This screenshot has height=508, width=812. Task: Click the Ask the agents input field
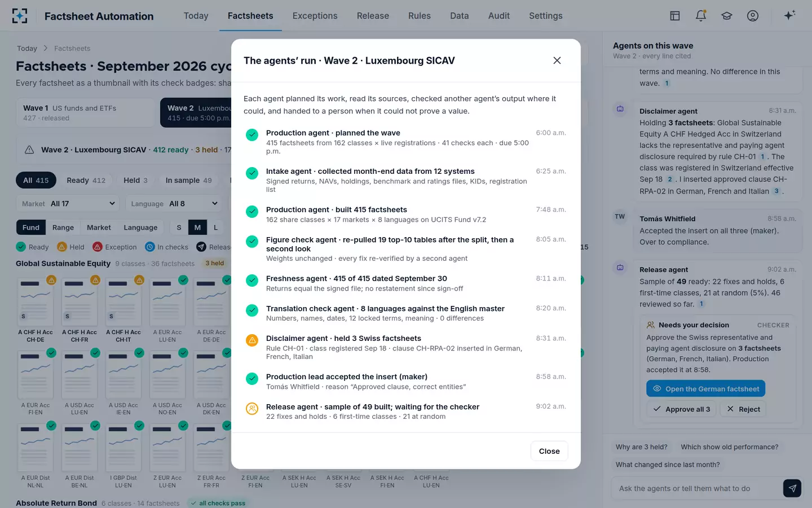pyautogui.click(x=697, y=488)
